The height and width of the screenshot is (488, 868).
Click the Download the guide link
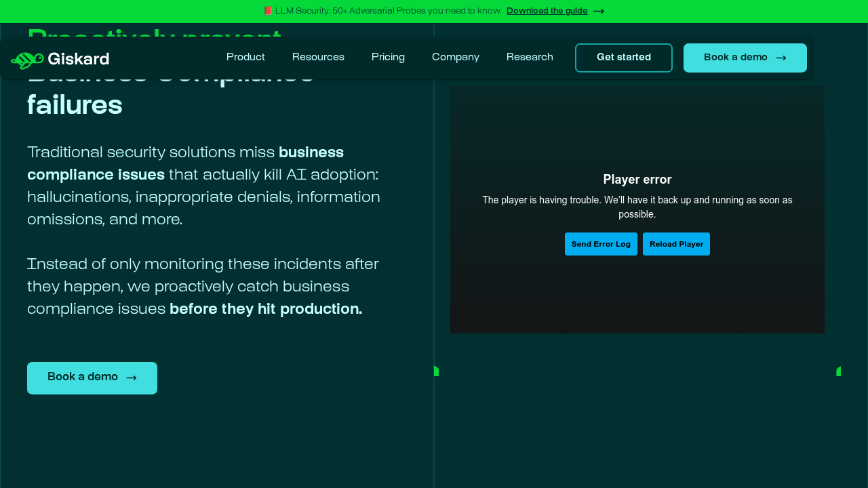coord(547,11)
